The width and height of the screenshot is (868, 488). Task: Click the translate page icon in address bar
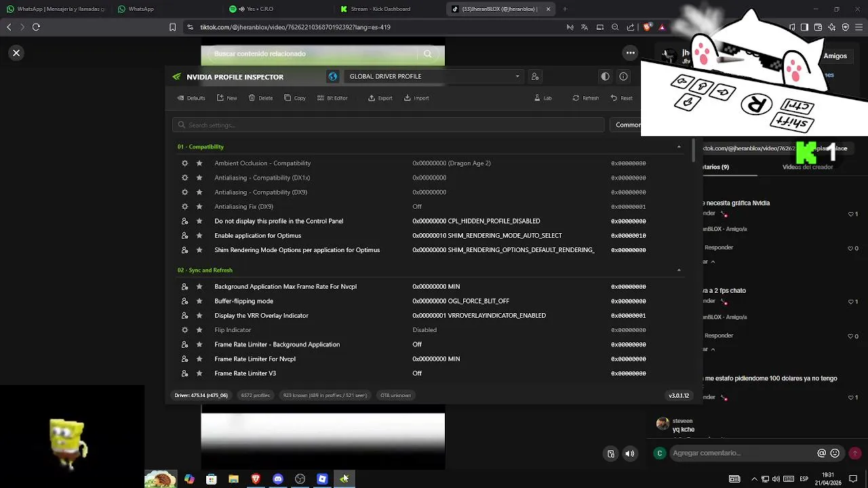pos(585,27)
